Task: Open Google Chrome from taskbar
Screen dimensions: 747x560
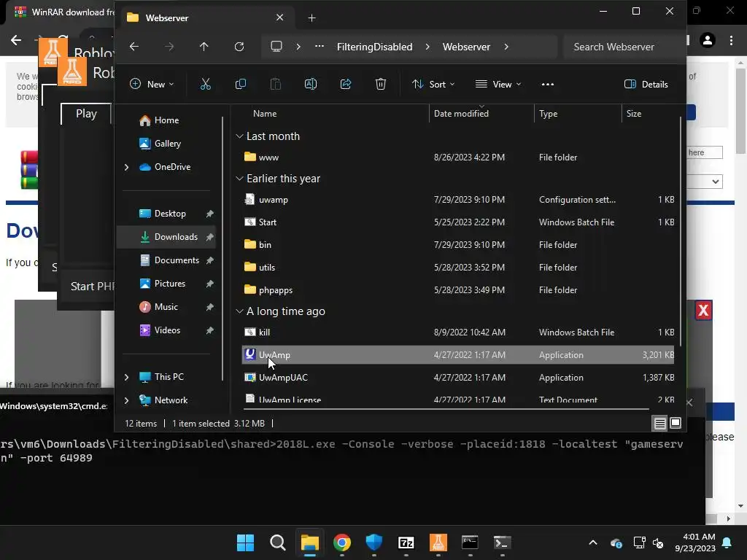Action: (x=342, y=542)
